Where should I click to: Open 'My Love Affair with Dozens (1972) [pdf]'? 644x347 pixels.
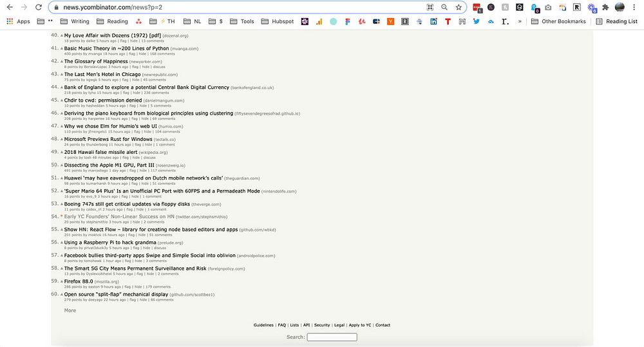tap(113, 35)
